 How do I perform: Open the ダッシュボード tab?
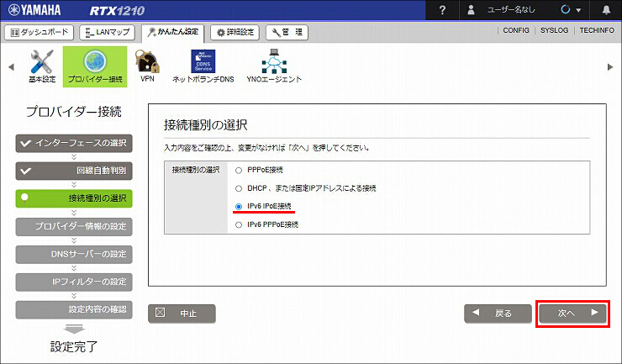click(x=39, y=32)
